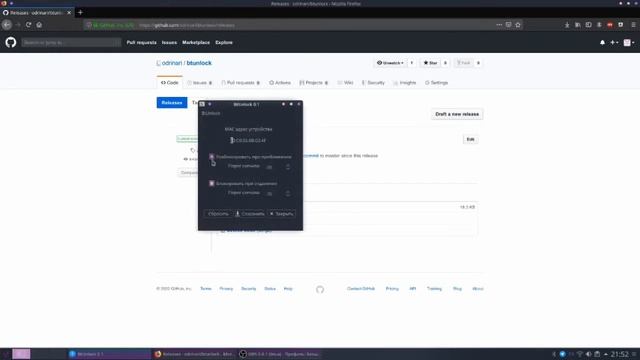Screen dimensions: 640x360
Task: Click the Reset (Сбросить) button
Action: coord(218,213)
